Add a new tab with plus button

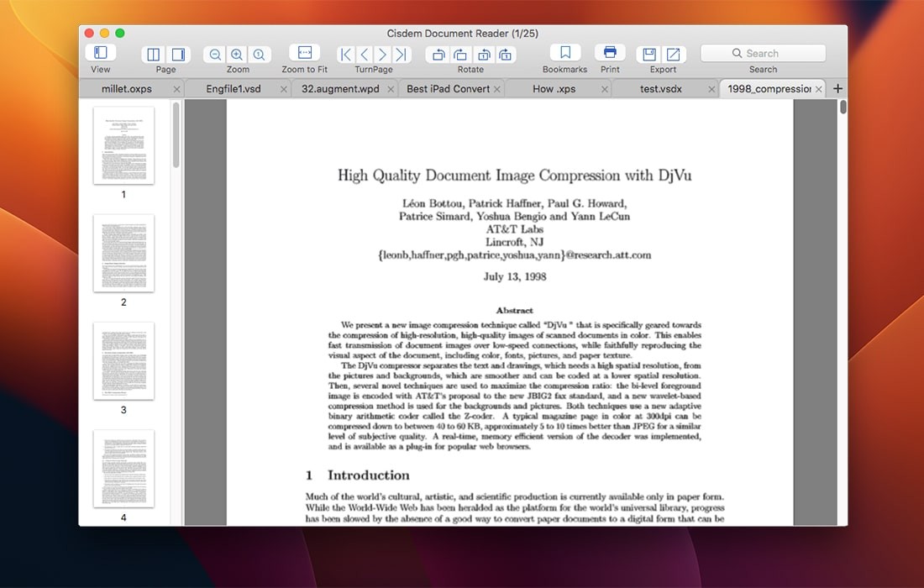point(837,88)
